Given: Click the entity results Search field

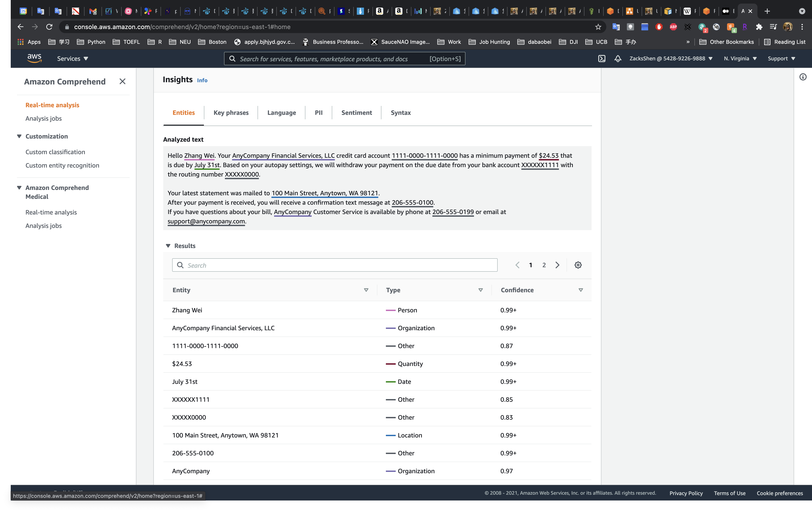Looking at the screenshot, I should pyautogui.click(x=334, y=265).
